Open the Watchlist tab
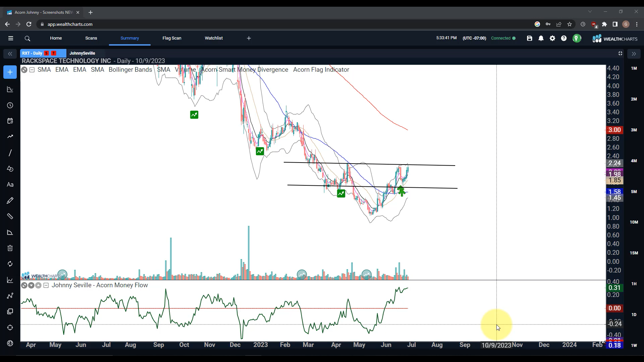This screenshot has height=362, width=644. point(214,38)
